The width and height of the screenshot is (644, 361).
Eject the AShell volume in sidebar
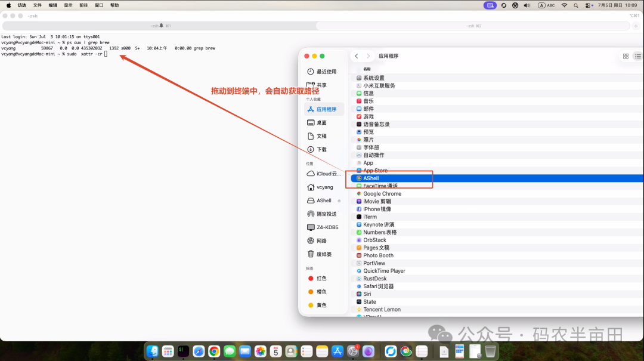pos(339,200)
